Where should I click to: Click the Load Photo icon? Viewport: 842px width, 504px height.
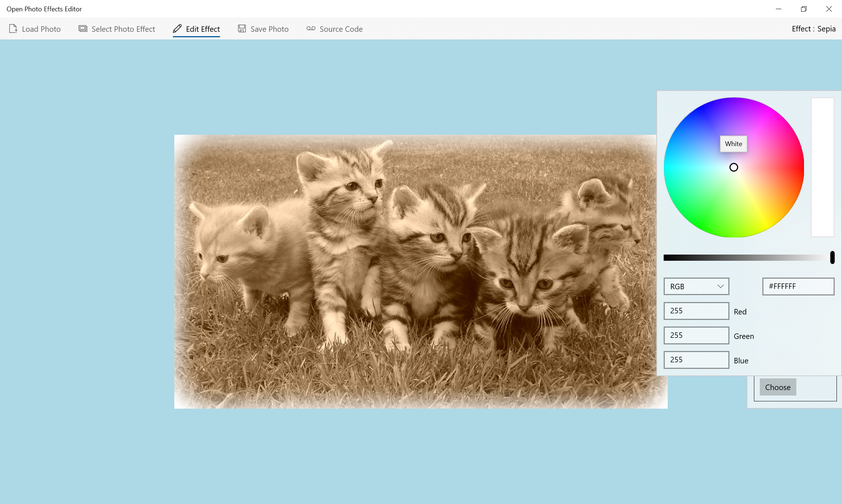pyautogui.click(x=13, y=29)
